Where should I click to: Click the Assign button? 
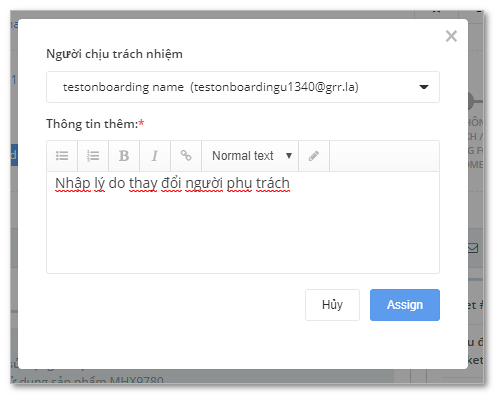(405, 305)
